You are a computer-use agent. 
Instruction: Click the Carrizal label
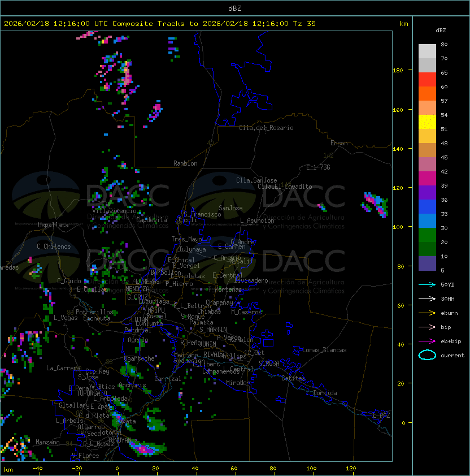coord(167,379)
